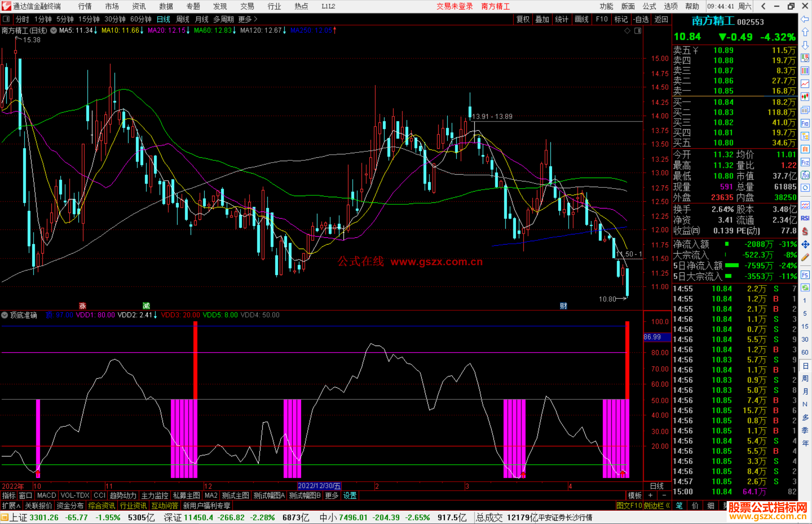The image size is (812, 524).
Task: Click the 13.91 - 13.89 price level label
Action: coord(492,116)
